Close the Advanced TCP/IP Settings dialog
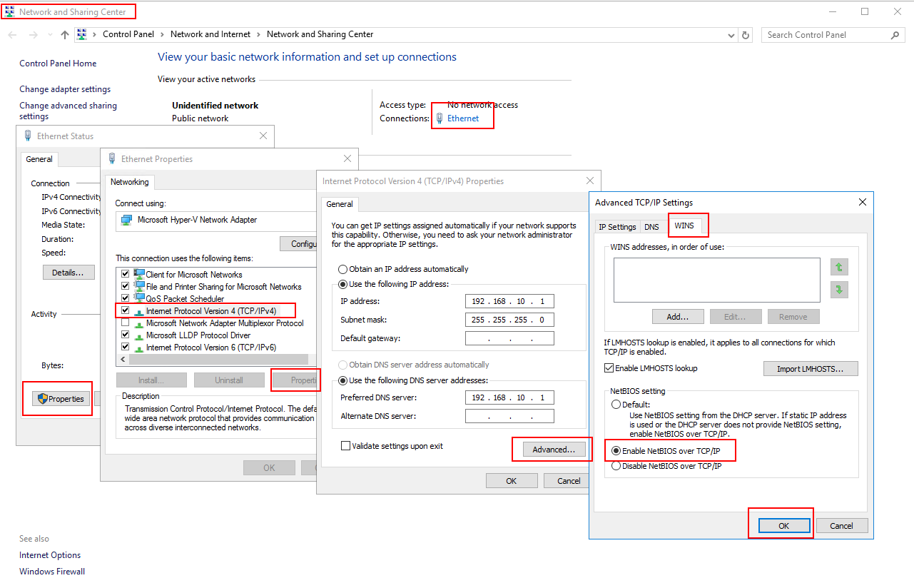This screenshot has width=914, height=588. (862, 203)
